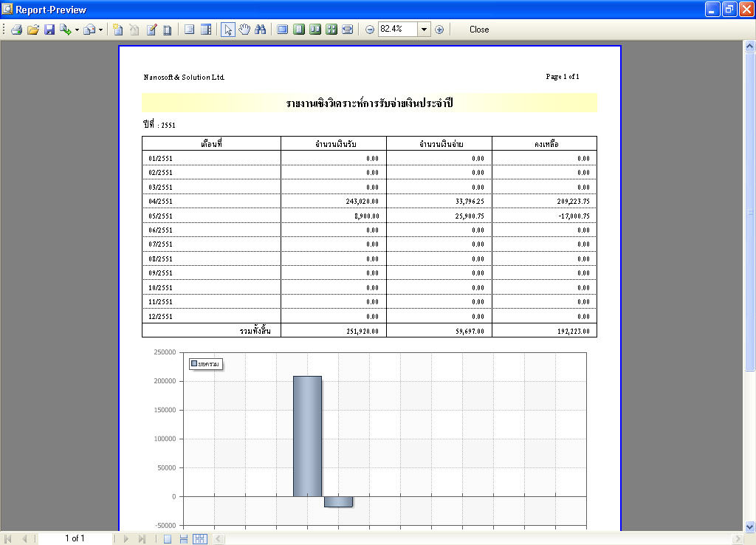
Task: Show one page view icon
Action: pos(299,30)
